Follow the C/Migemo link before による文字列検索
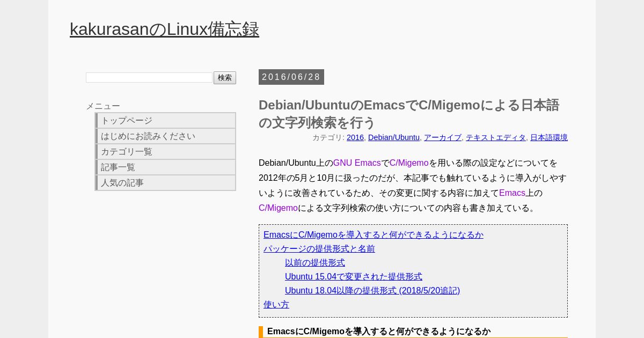Screen dimensions: 644x338 278,208
